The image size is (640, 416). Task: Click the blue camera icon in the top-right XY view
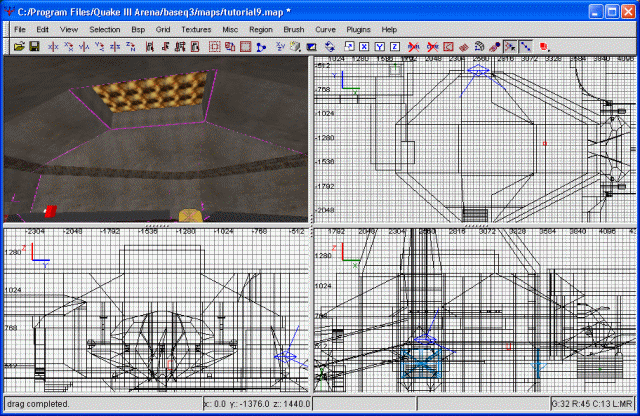(478, 71)
